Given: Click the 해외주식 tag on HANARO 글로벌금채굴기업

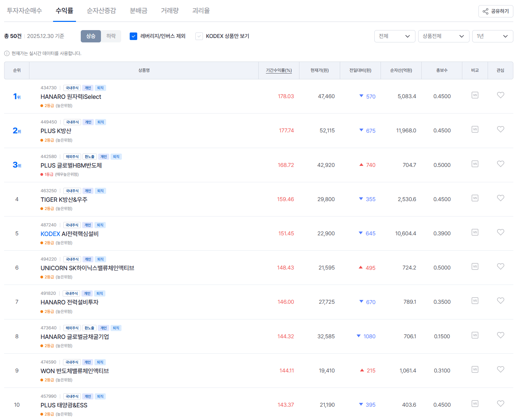Looking at the screenshot, I should [x=72, y=328].
